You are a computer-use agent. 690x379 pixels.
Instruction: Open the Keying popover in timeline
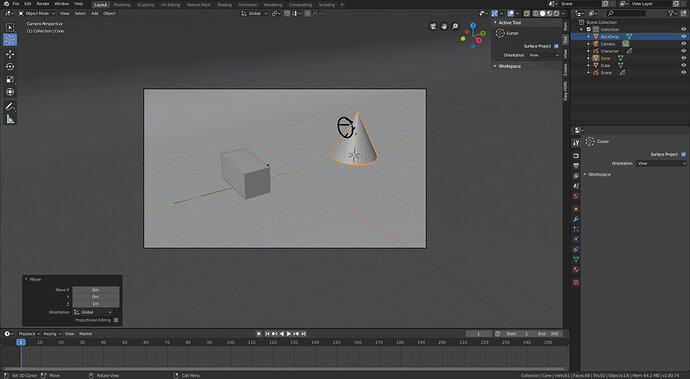click(x=52, y=334)
